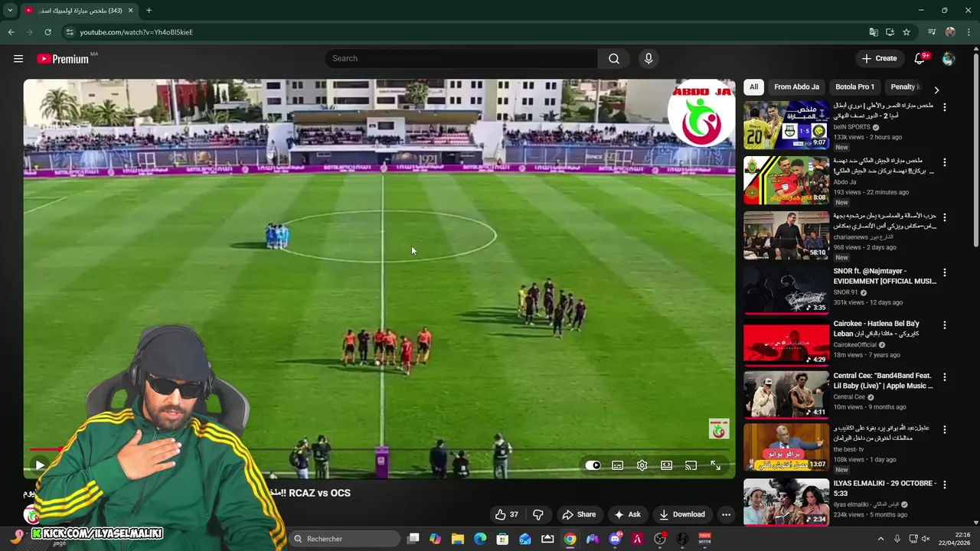Open options menu for Cairokee video
980x551 pixels.
pos(944,325)
